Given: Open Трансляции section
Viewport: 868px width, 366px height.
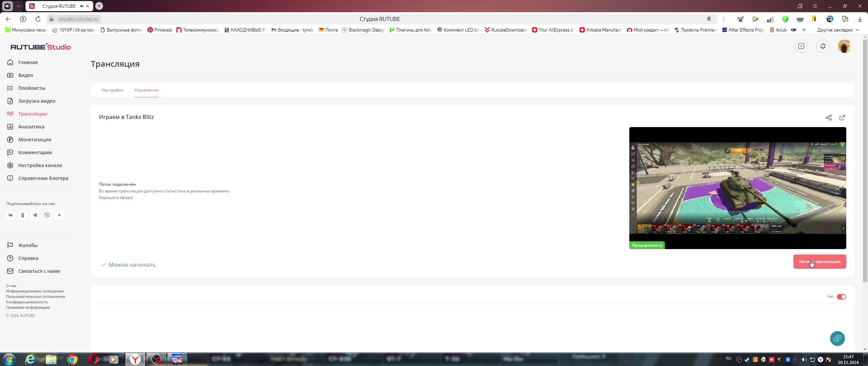Looking at the screenshot, I should pyautogui.click(x=33, y=114).
